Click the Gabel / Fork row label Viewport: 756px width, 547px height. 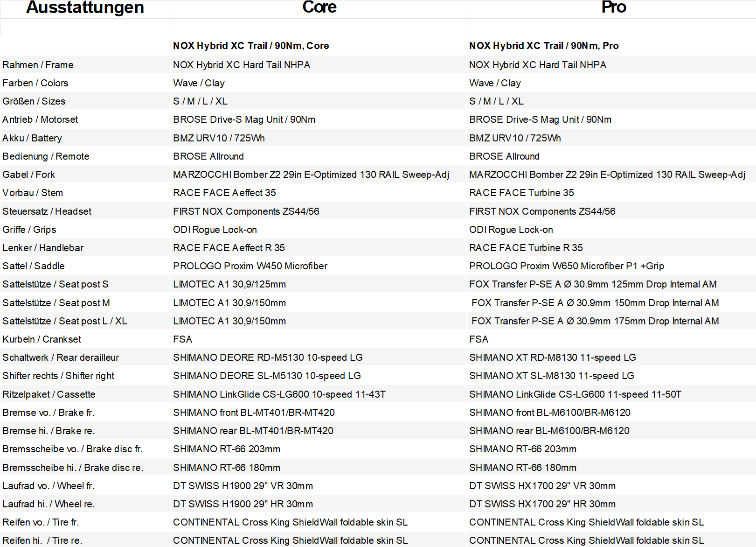pyautogui.click(x=28, y=175)
